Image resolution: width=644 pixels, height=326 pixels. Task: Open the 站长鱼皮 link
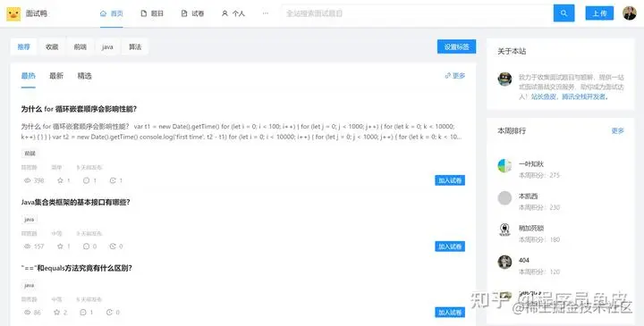[544, 96]
